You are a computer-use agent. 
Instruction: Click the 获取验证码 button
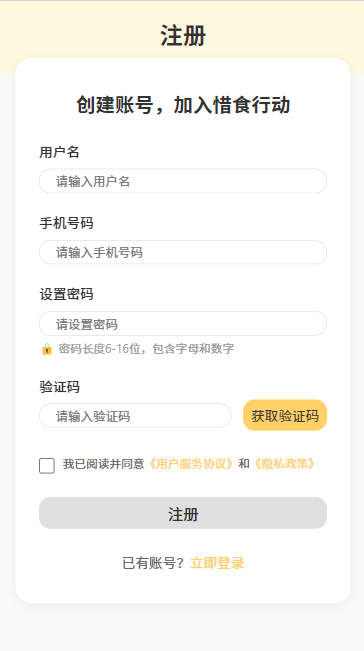[x=285, y=415]
